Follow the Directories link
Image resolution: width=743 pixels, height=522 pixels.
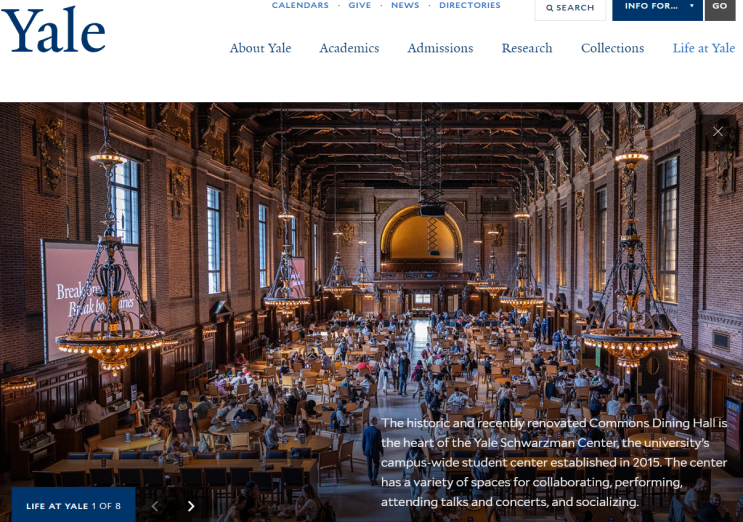pyautogui.click(x=470, y=5)
